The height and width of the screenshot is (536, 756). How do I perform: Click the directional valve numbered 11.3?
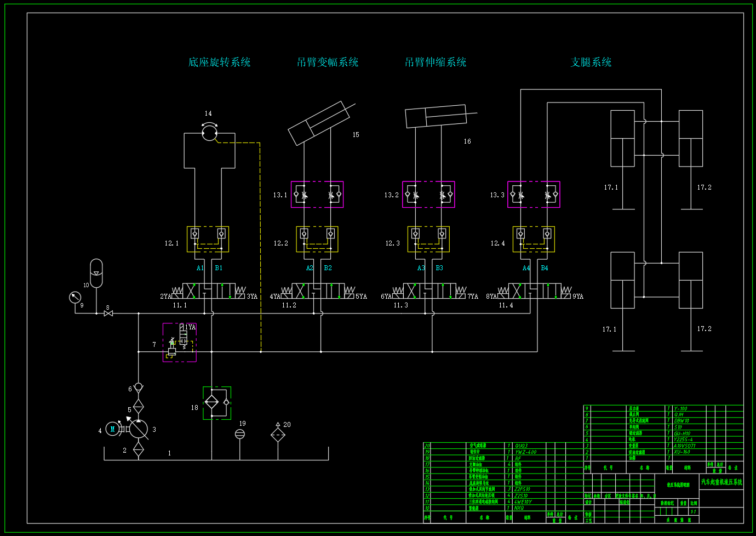click(430, 291)
